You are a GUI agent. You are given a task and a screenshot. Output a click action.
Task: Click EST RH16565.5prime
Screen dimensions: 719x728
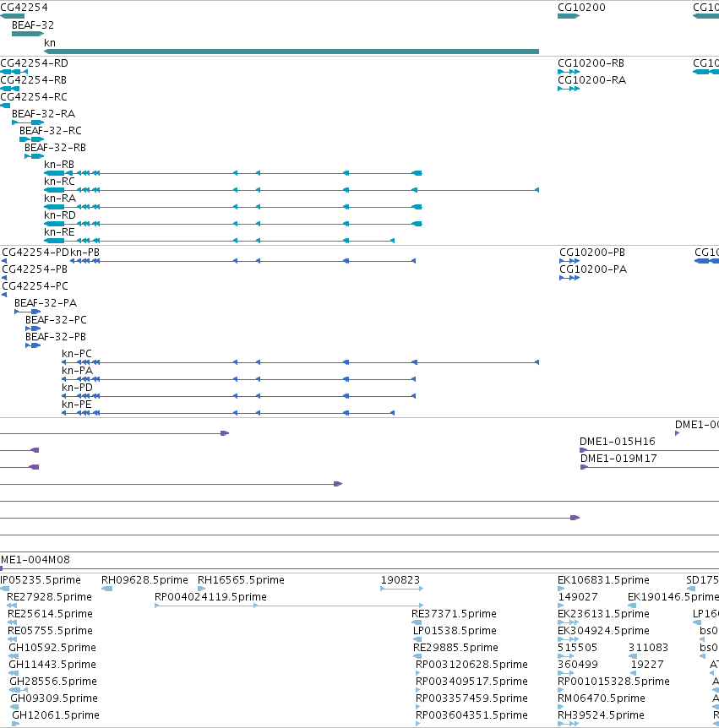click(241, 580)
